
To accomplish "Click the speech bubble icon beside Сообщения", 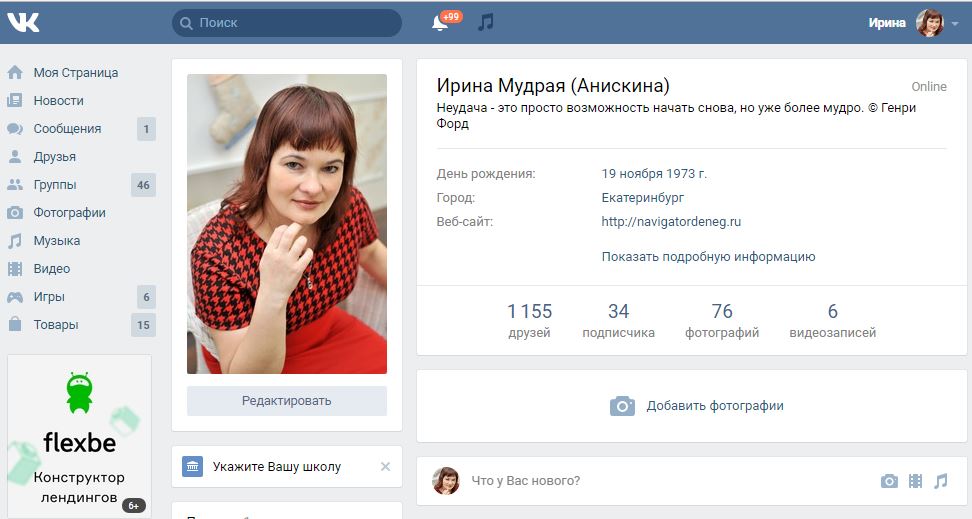I will click(15, 129).
